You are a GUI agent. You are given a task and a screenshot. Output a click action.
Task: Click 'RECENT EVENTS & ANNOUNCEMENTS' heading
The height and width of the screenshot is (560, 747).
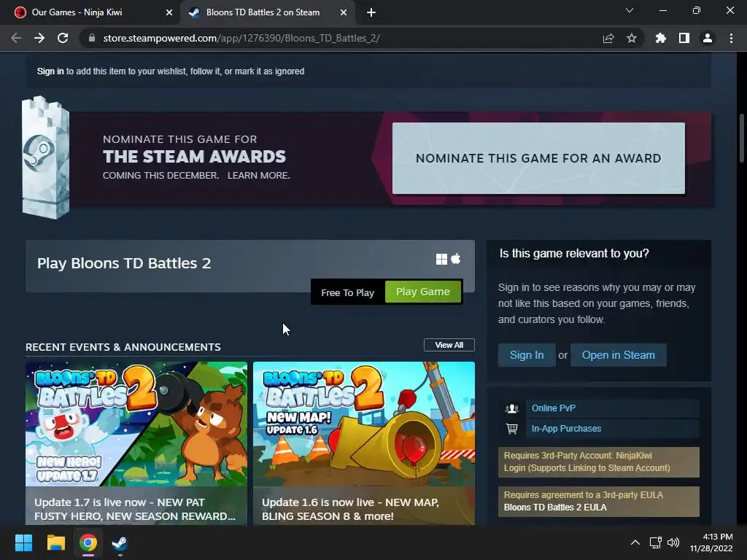pyautogui.click(x=123, y=347)
